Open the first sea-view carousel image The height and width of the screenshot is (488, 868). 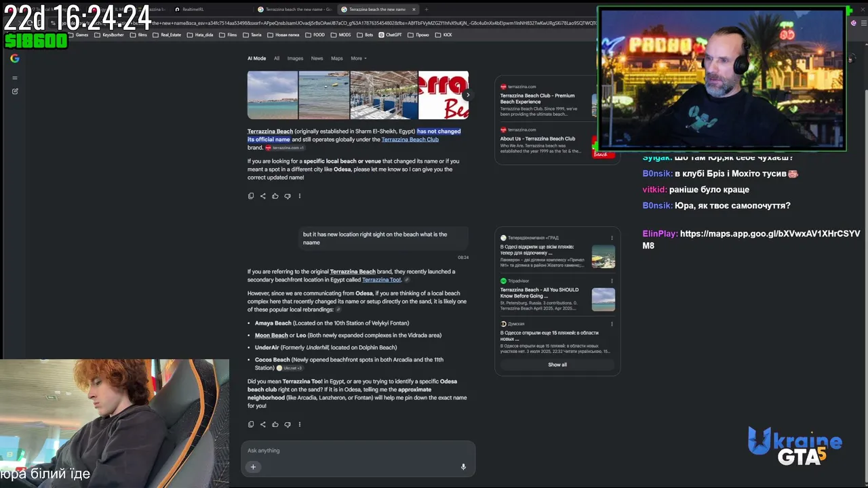273,95
